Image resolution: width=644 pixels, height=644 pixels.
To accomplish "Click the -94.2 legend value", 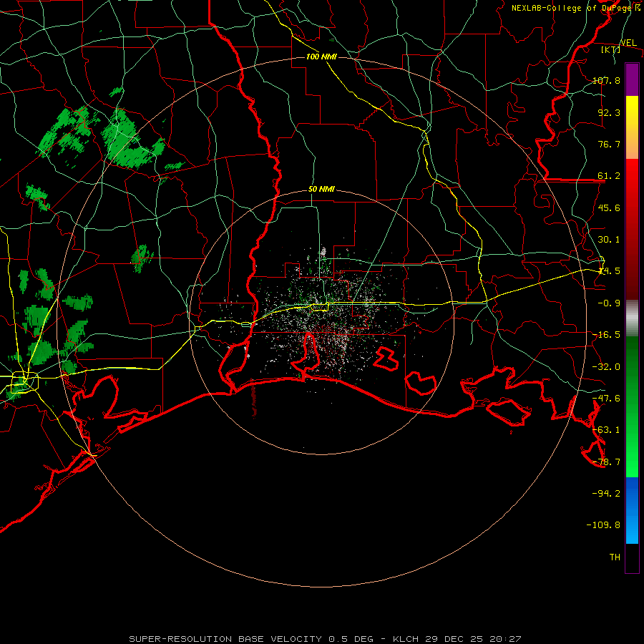I will (606, 493).
